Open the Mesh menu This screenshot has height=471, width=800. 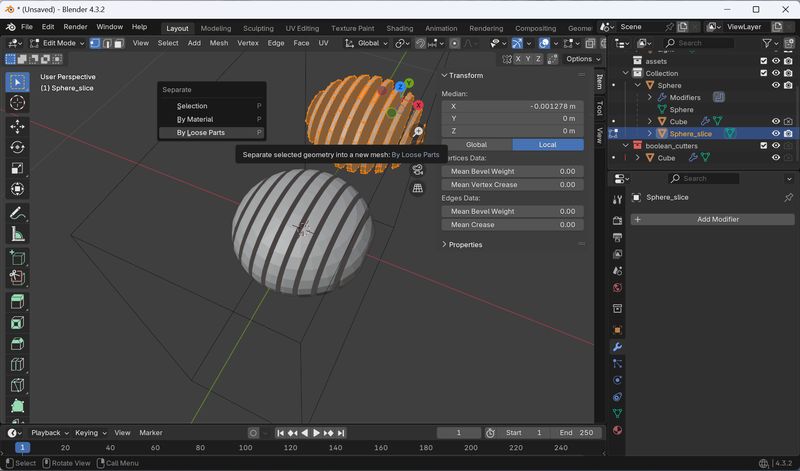point(219,43)
